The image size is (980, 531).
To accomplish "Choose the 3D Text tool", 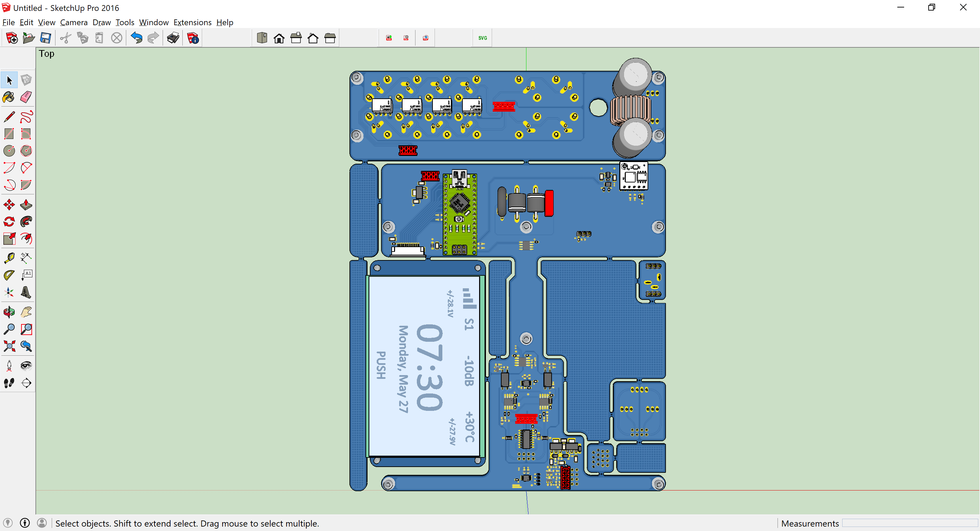I will [26, 292].
